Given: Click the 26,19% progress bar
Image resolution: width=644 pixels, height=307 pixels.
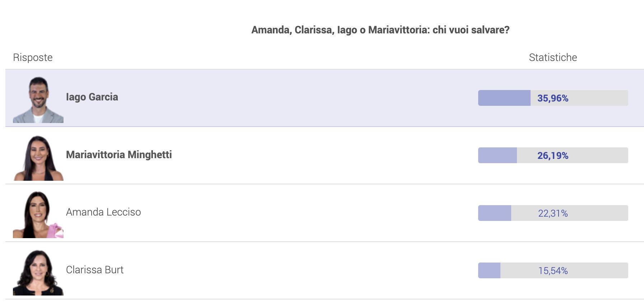Looking at the screenshot, I should coord(553,155).
